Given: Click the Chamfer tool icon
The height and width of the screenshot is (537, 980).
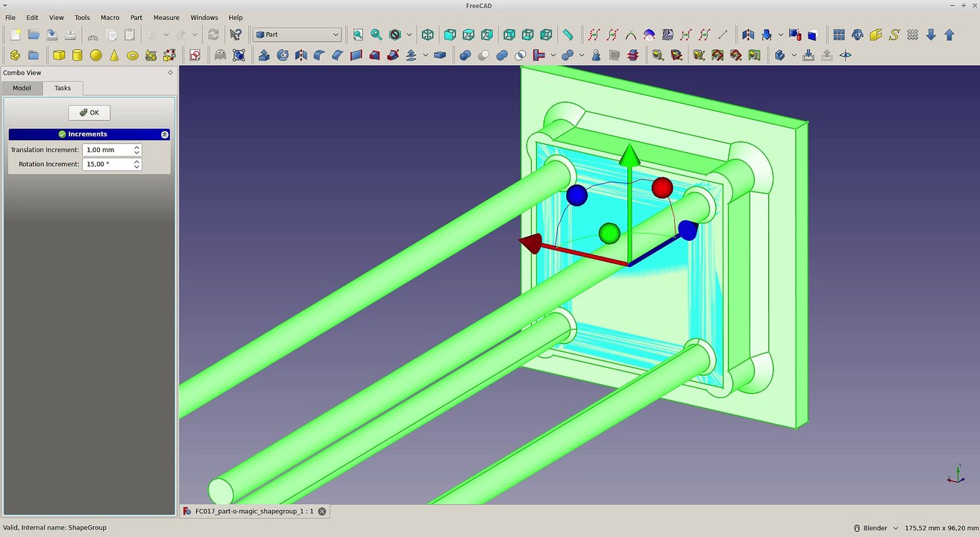Looking at the screenshot, I should (337, 55).
